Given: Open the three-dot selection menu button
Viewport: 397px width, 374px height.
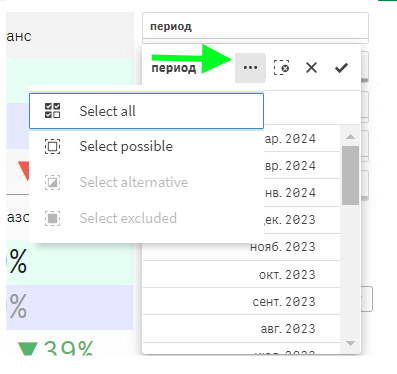Looking at the screenshot, I should point(250,68).
